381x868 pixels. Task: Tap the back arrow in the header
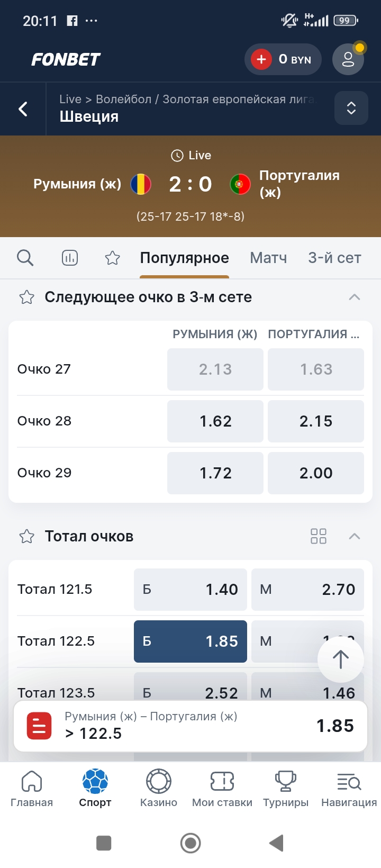tap(23, 109)
